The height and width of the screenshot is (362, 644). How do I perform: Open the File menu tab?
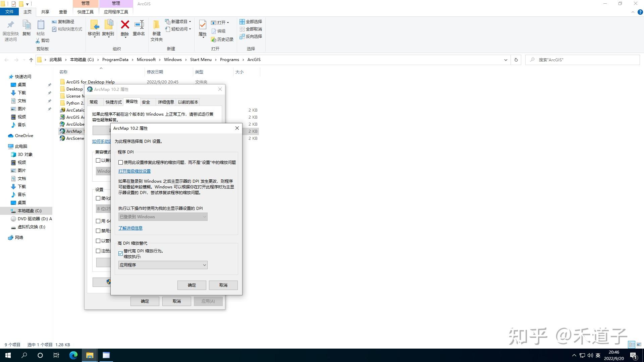tap(9, 12)
